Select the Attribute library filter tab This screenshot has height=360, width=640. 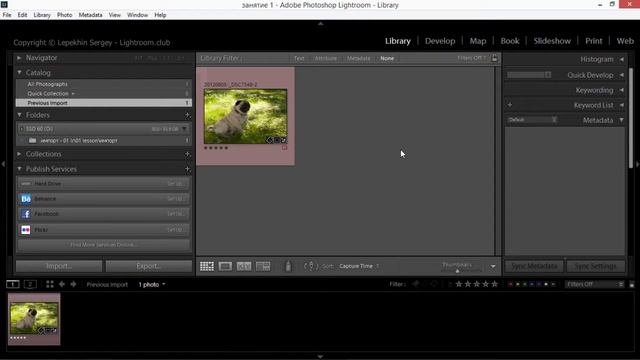click(x=326, y=58)
